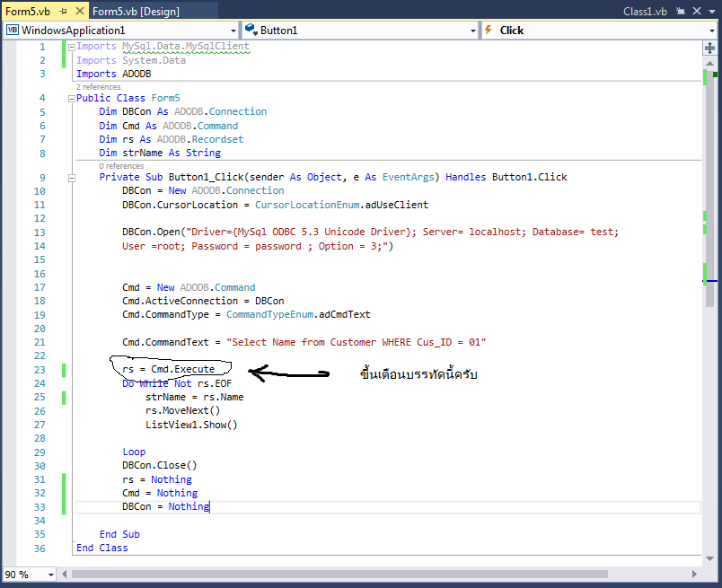The height and width of the screenshot is (588, 722).
Task: Click the 'End Sub' line
Action: coord(119,534)
